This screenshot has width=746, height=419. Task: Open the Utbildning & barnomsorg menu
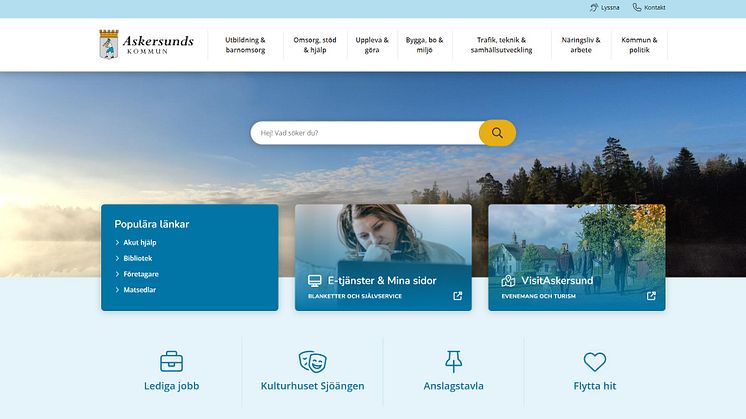click(245, 45)
